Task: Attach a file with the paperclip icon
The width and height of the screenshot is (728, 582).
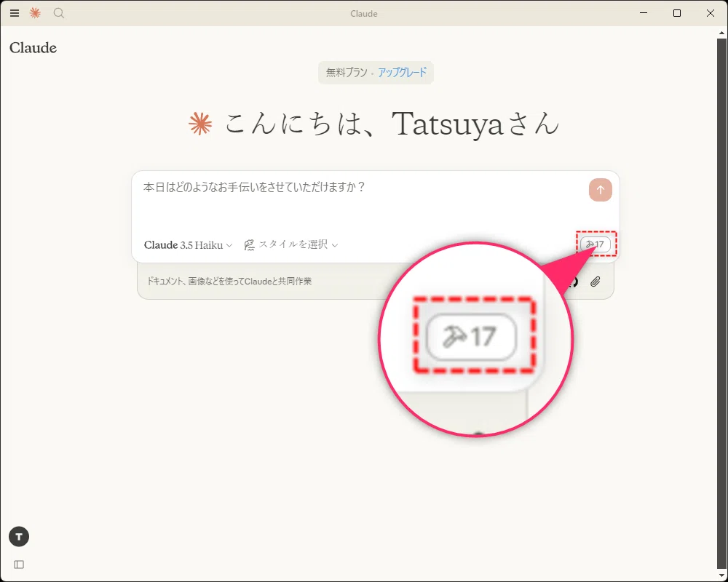Action: [596, 282]
